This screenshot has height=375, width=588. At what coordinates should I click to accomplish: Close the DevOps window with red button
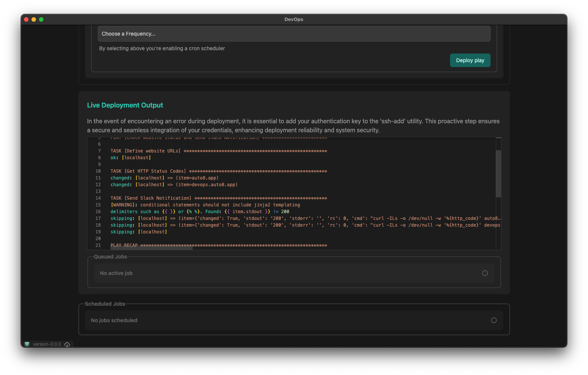(26, 19)
